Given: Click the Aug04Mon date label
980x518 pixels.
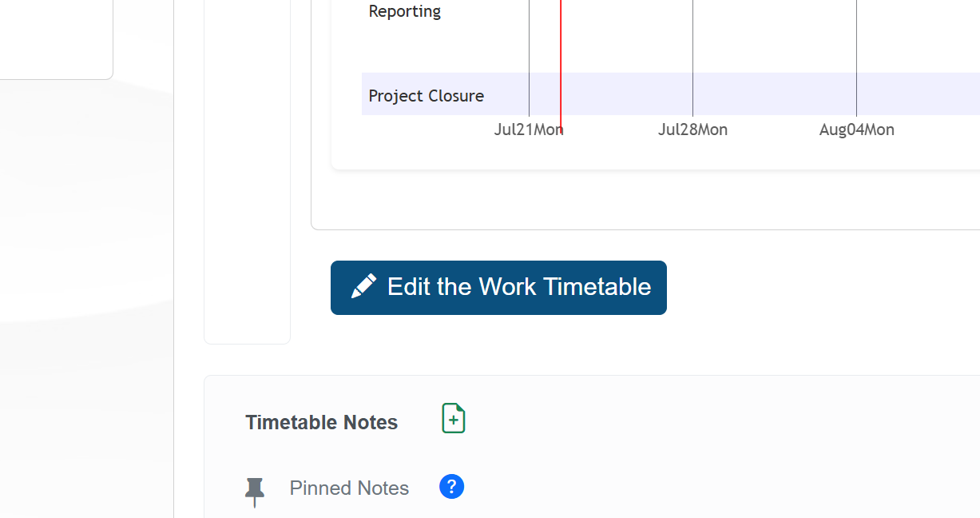Looking at the screenshot, I should (856, 129).
